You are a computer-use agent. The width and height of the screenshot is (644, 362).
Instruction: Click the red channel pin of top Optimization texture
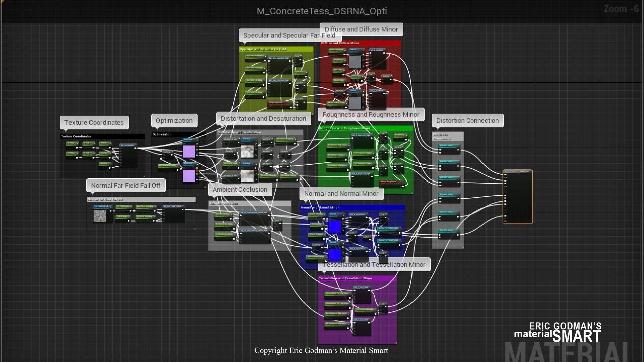(x=197, y=147)
